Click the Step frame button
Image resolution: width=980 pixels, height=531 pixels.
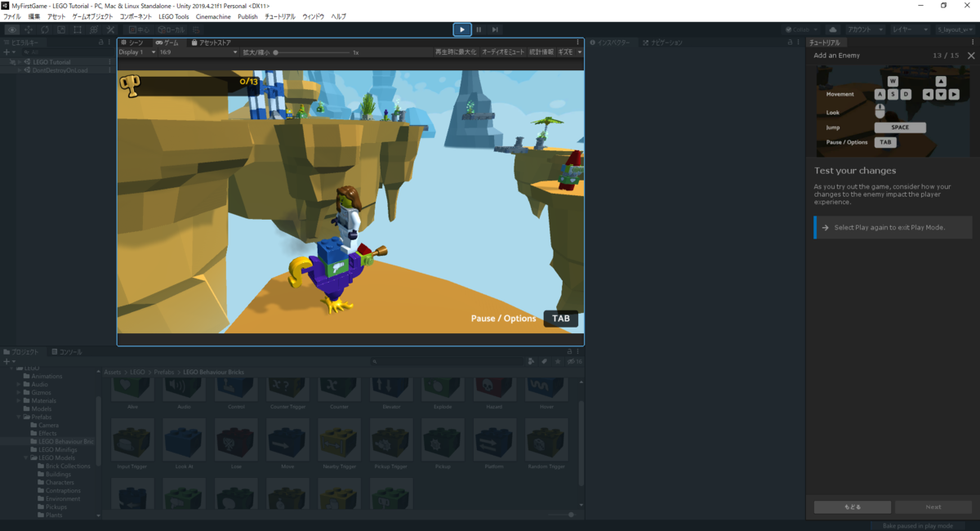(495, 29)
